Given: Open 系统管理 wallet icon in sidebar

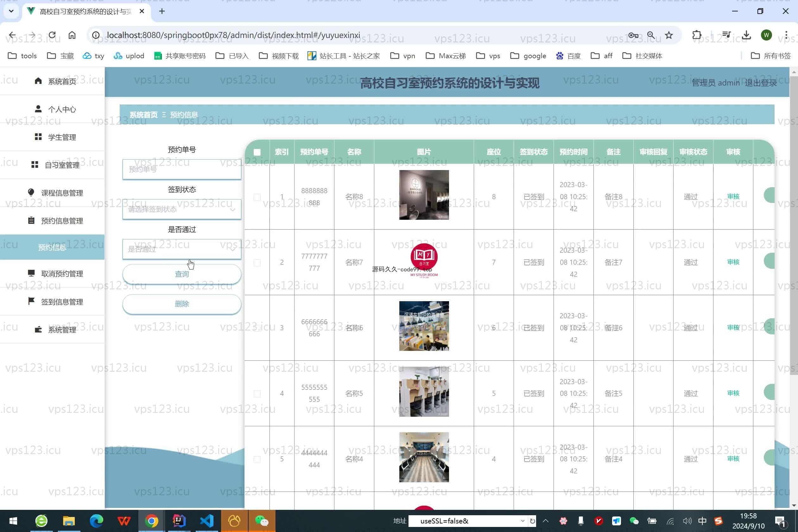Looking at the screenshot, I should click(x=38, y=329).
